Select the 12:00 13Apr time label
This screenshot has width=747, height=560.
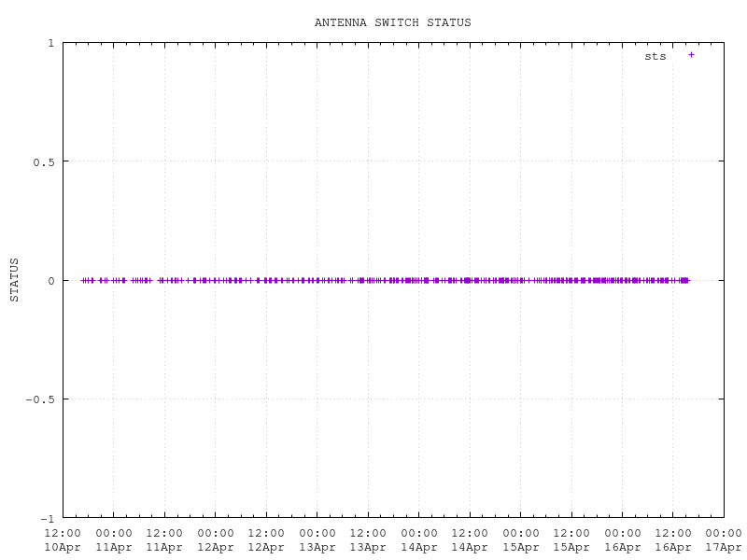pos(368,539)
